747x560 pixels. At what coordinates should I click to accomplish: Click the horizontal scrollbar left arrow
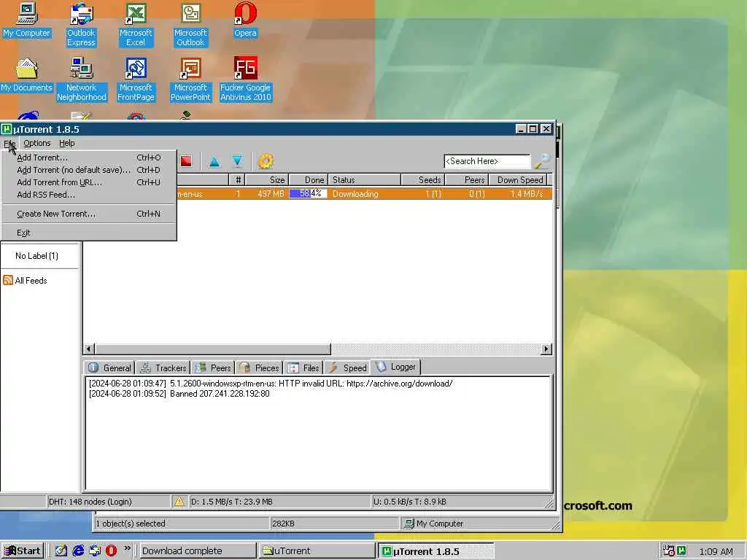point(89,349)
